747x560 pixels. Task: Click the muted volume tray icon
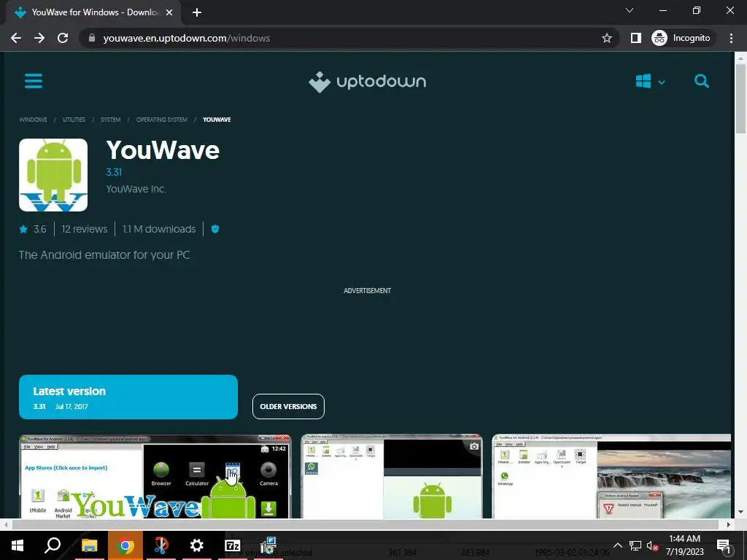[x=652, y=546]
